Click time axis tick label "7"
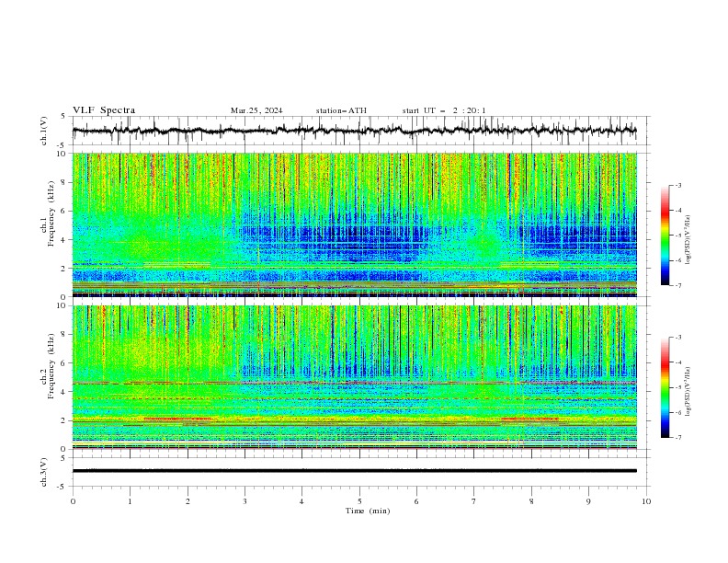The image size is (728, 563). click(474, 501)
